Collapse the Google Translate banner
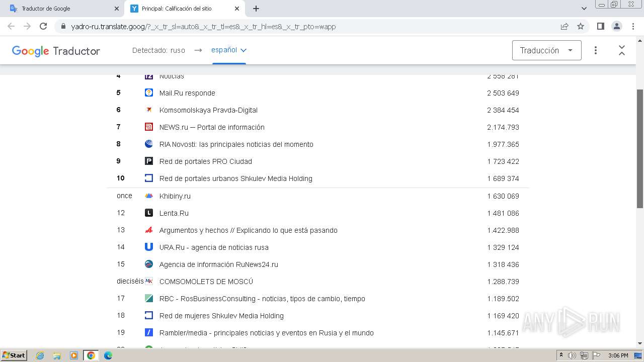The width and height of the screenshot is (644, 362). click(622, 50)
